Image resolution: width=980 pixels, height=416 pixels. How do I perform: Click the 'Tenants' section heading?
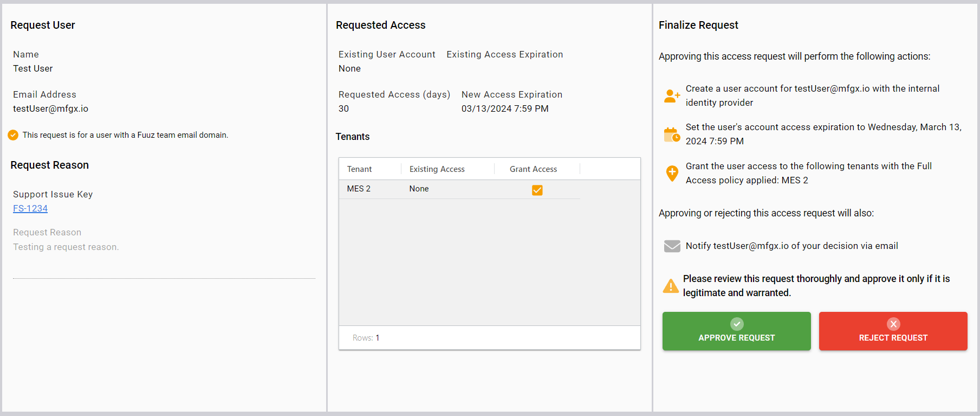352,137
